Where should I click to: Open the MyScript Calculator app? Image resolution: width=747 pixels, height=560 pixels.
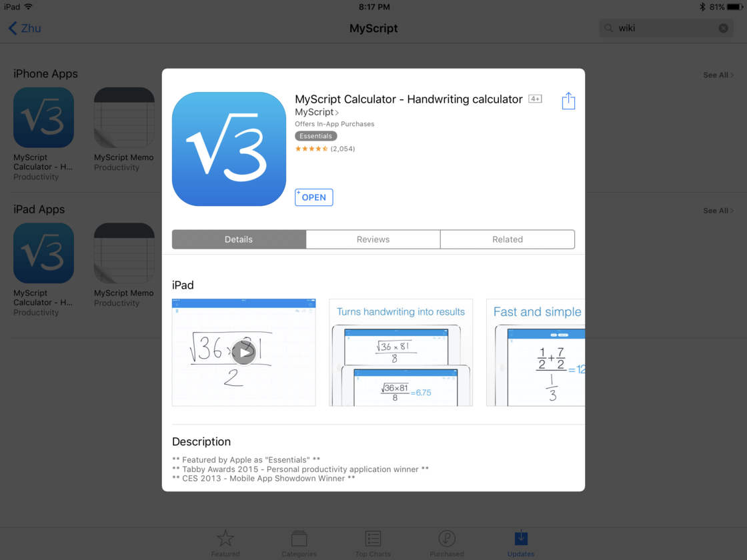tap(313, 197)
